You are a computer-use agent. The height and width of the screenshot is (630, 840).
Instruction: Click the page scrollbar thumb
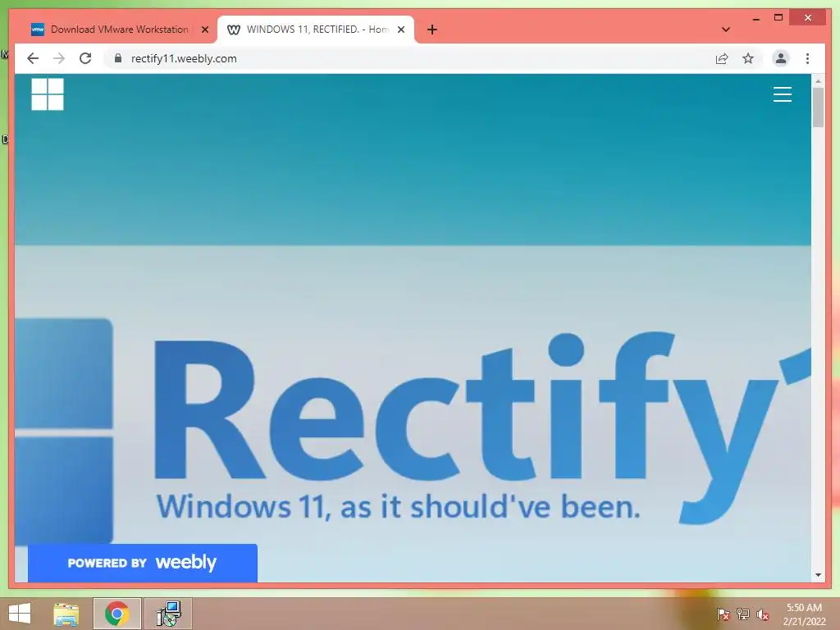(818, 107)
